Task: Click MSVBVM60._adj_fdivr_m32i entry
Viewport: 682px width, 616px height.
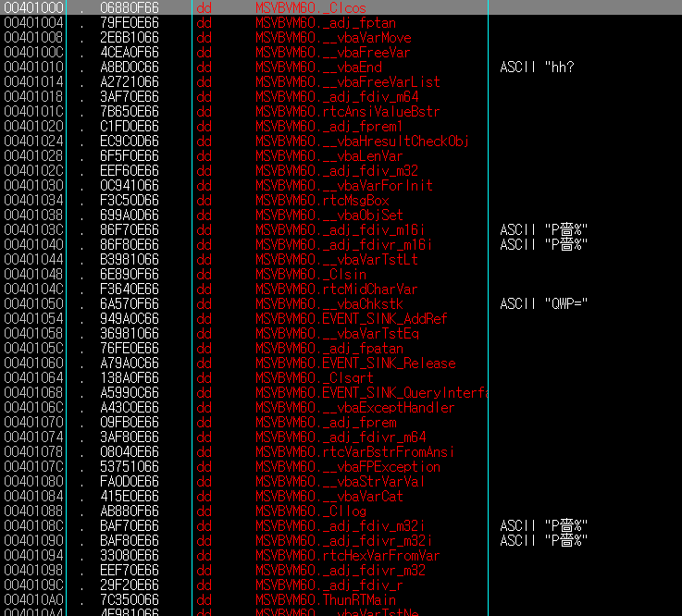Action: pos(343,540)
